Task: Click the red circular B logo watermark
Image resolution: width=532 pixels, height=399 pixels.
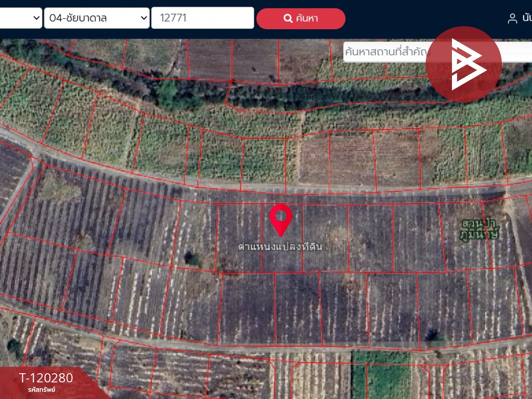Action: (x=463, y=64)
